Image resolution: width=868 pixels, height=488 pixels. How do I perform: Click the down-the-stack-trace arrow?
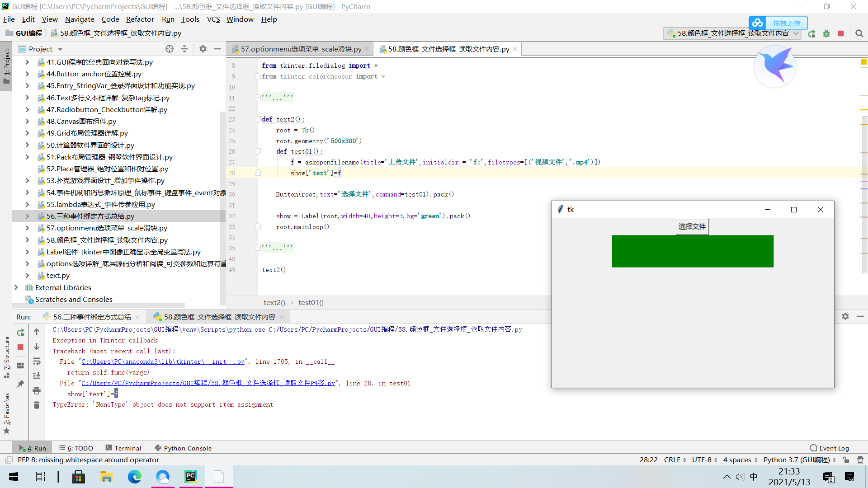click(37, 347)
